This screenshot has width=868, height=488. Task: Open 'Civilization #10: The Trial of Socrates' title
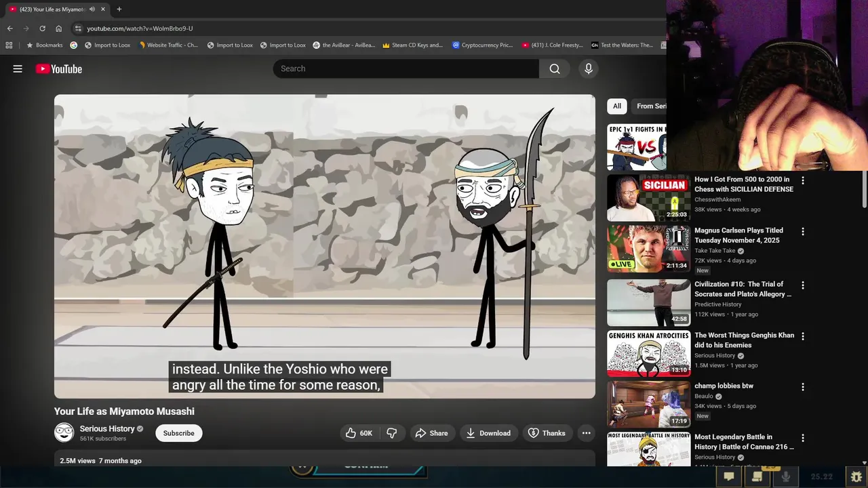tap(743, 289)
